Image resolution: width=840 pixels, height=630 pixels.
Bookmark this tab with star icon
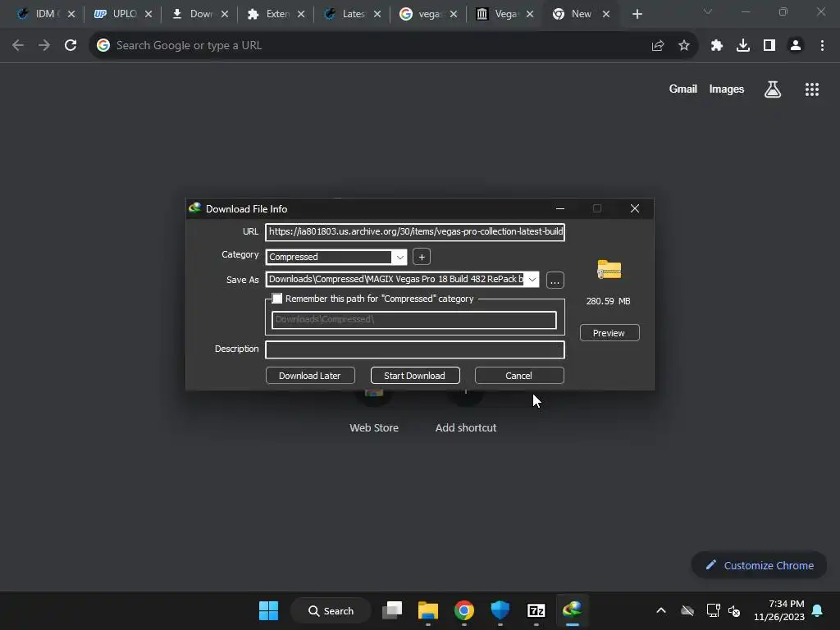click(684, 46)
